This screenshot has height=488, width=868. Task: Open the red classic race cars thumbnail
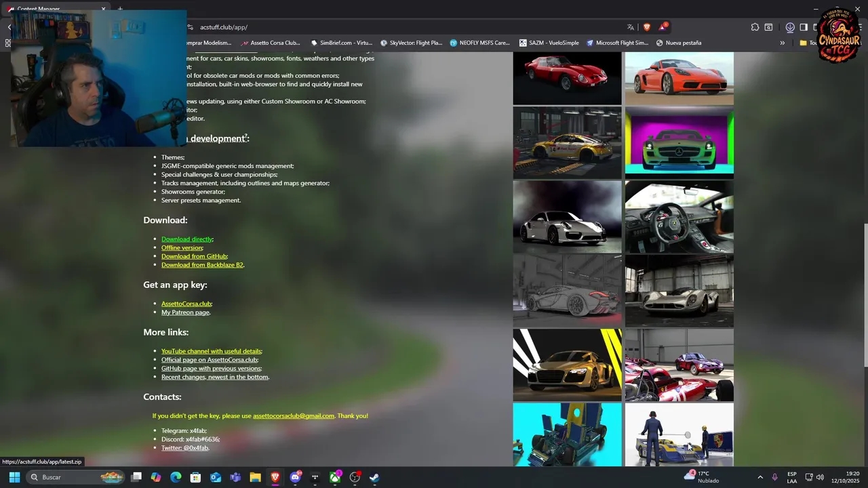(x=679, y=365)
